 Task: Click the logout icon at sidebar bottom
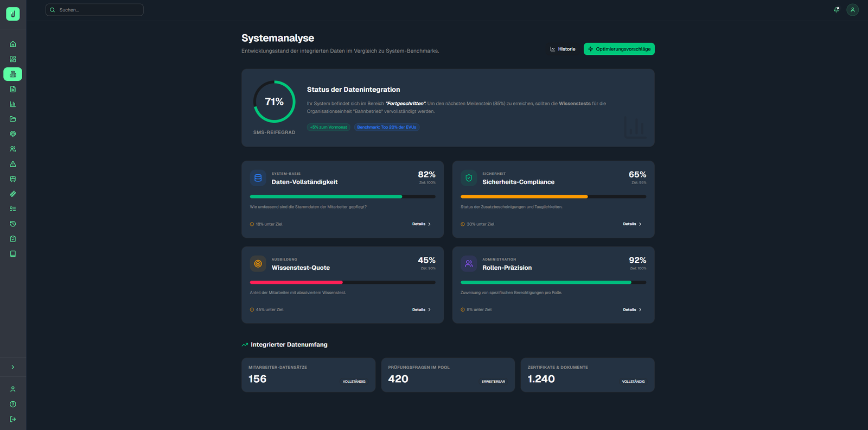click(x=13, y=419)
